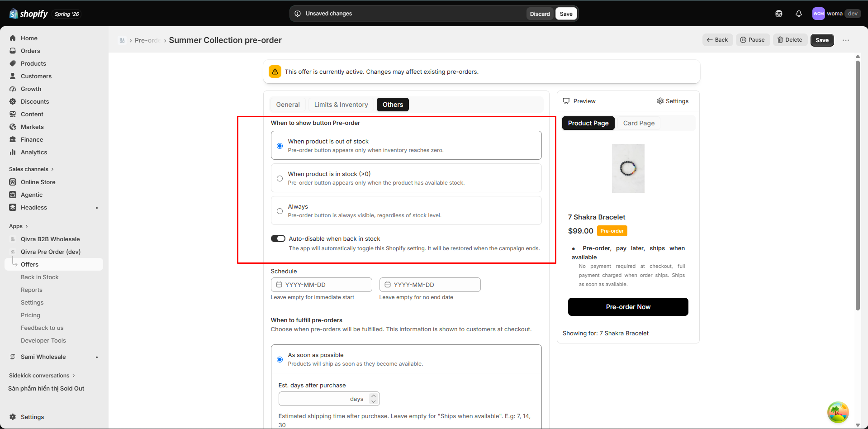Expand the Sales channels section

31,169
